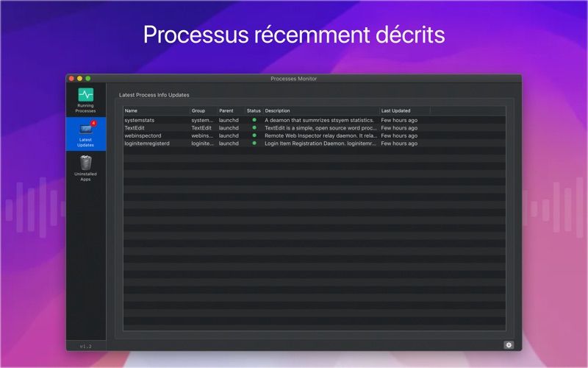Sort by the Parent column header
The image size is (588, 368).
231,111
